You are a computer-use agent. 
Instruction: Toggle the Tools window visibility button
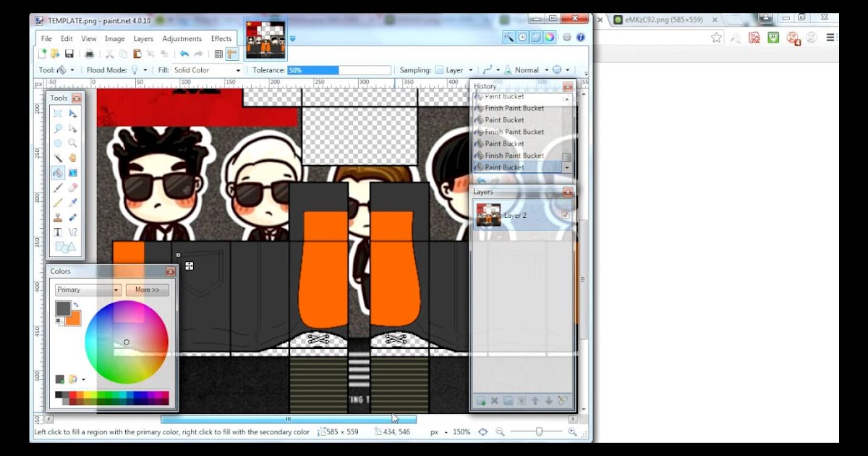click(509, 37)
